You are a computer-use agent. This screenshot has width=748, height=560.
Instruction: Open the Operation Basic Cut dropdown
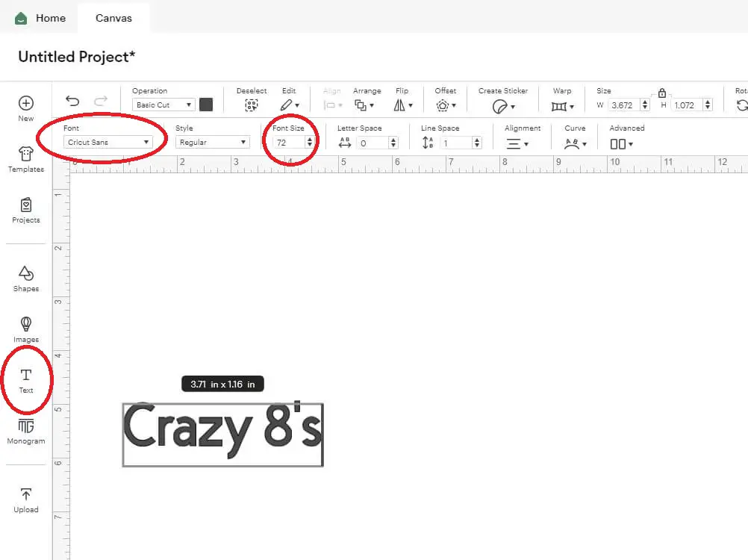[x=163, y=105]
